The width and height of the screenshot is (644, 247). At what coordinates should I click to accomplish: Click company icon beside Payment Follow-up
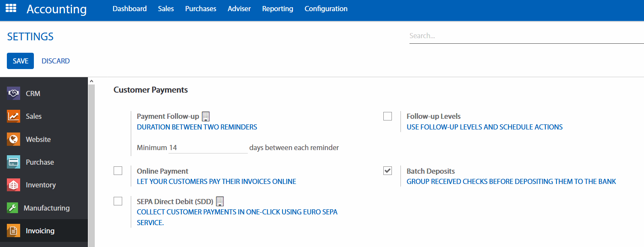click(206, 116)
